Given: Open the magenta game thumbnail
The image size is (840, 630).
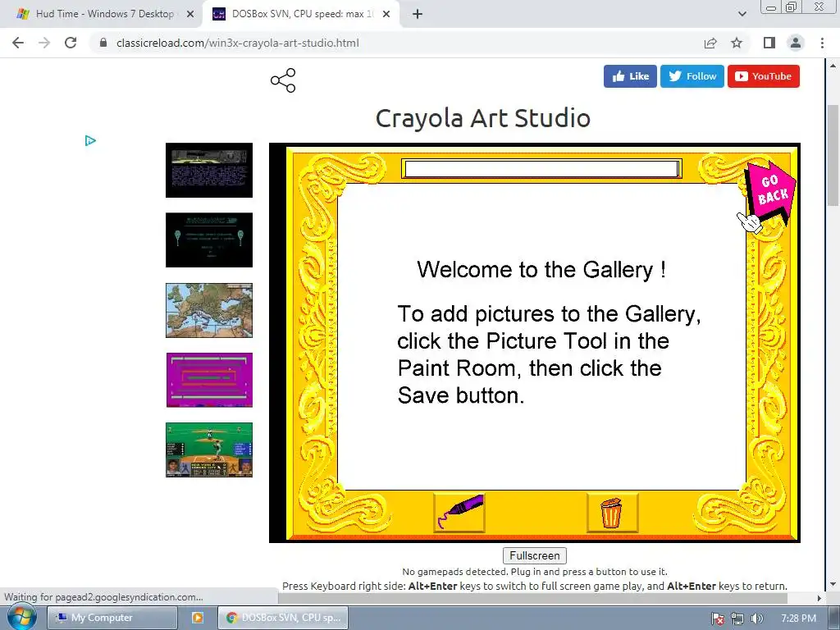Looking at the screenshot, I should (x=209, y=380).
